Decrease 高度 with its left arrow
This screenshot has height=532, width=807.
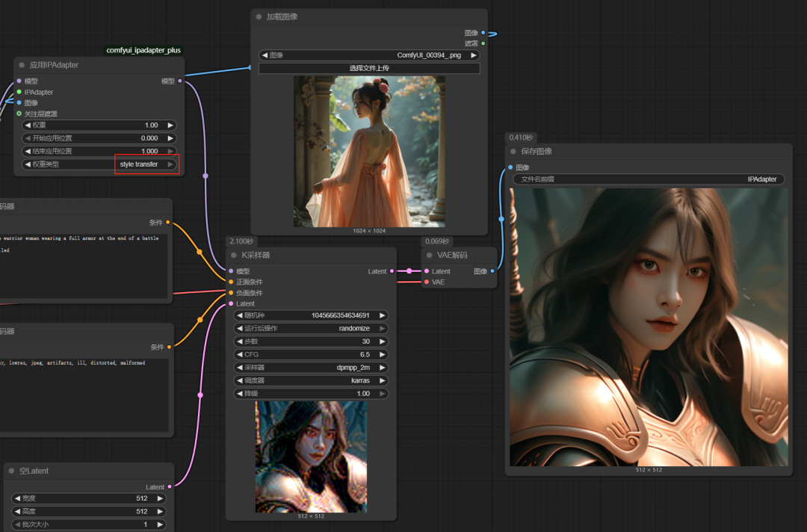coord(17,511)
